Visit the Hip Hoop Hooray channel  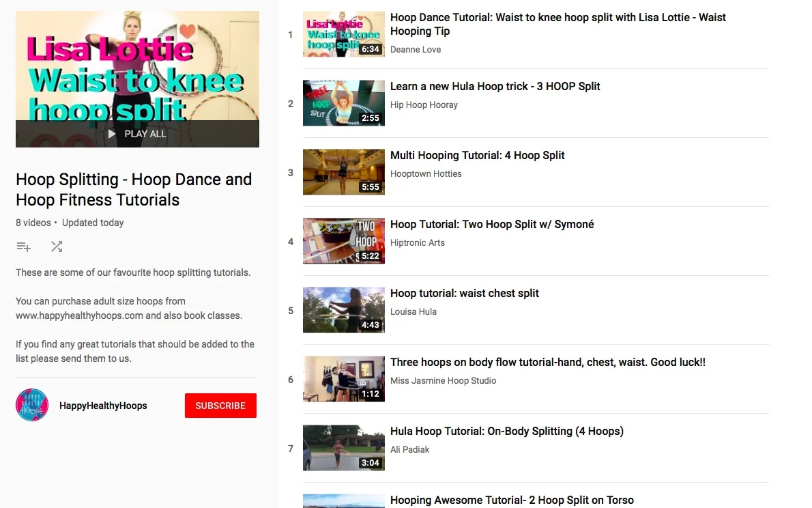pos(424,105)
